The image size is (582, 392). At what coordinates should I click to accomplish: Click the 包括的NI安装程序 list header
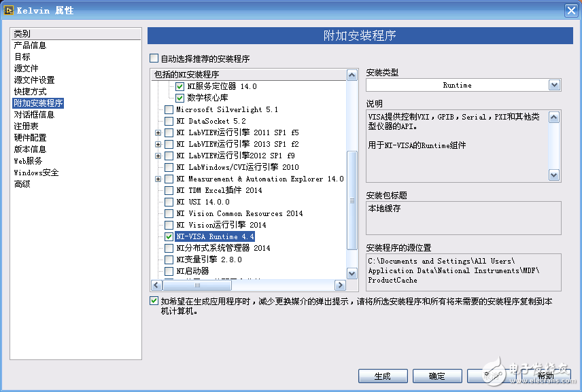249,75
